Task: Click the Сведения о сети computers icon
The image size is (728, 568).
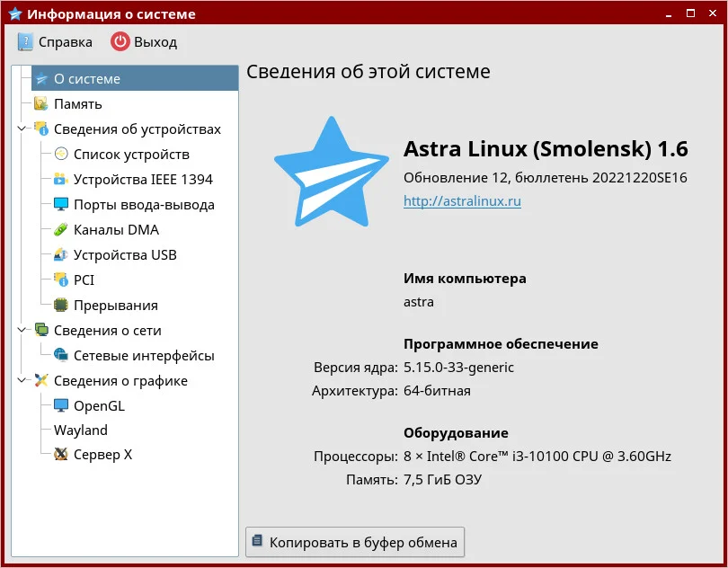Action: tap(41, 330)
